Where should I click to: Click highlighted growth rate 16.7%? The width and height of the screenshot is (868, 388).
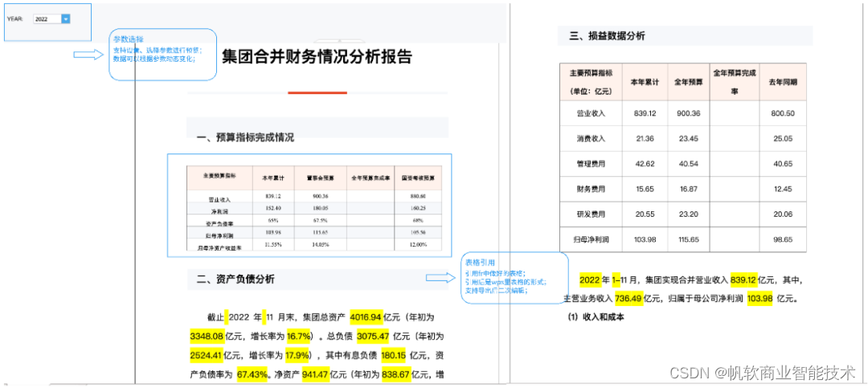coord(298,336)
